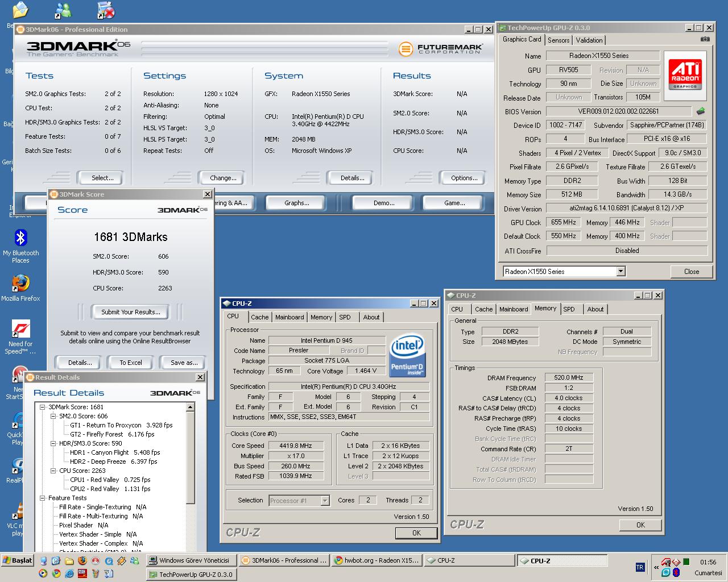Click Firefox icon in quick launch bar
This screenshot has width=728, height=582.
pos(82,560)
